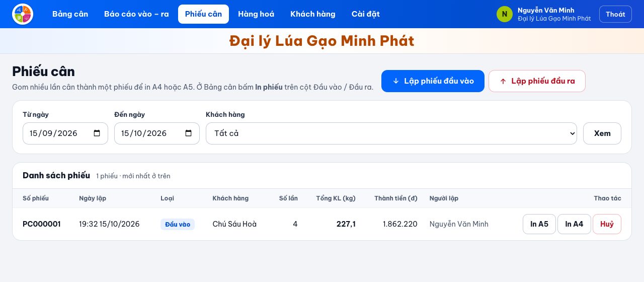644x282 pixels.
Task: Click the colorful app logo
Action: 23,14
